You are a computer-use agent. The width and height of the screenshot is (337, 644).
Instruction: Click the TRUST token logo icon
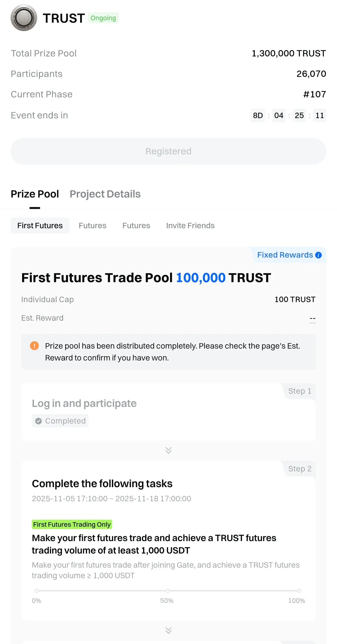tap(24, 18)
